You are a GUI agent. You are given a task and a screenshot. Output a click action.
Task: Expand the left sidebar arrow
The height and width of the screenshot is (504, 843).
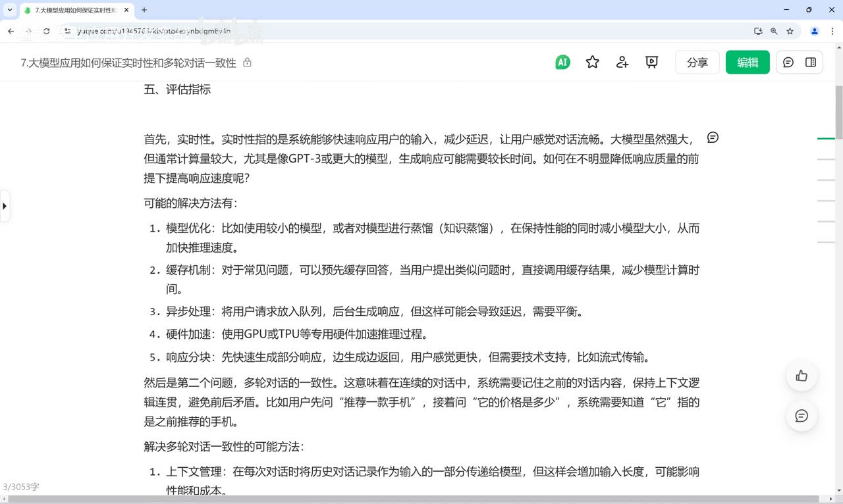pos(5,206)
